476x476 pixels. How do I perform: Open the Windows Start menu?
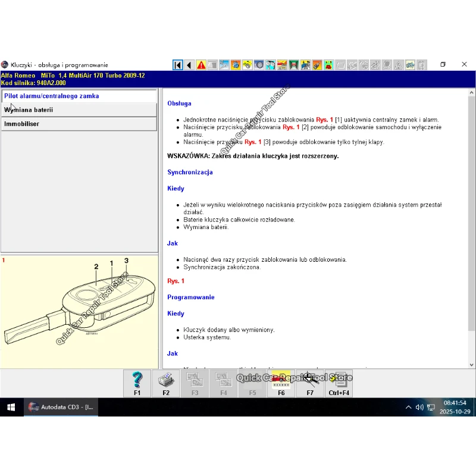[x=11, y=407]
